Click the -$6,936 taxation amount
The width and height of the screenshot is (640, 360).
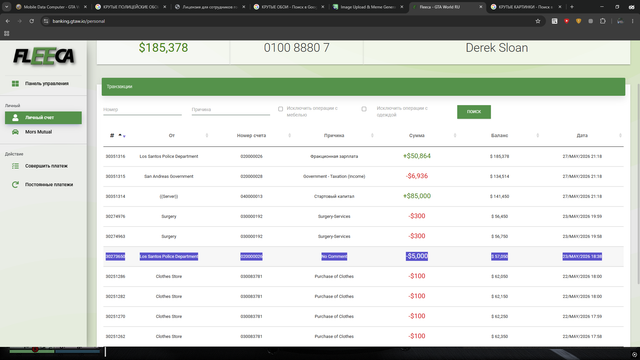click(417, 176)
